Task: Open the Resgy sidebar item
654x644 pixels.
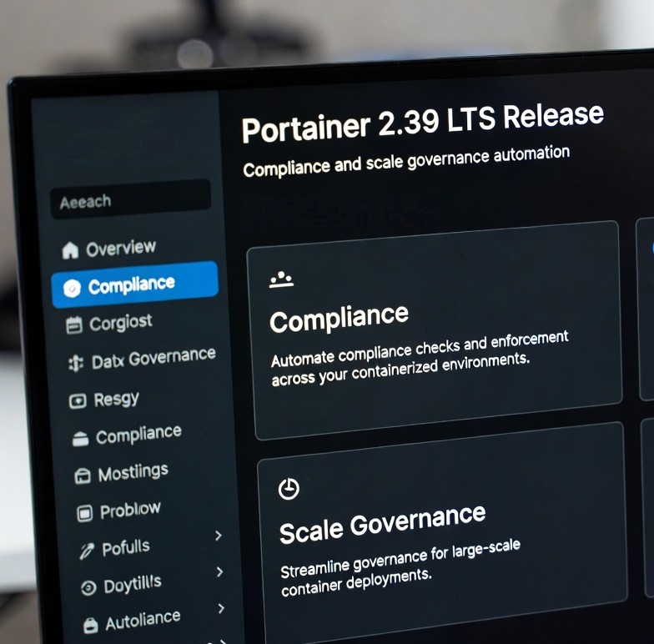Action: coord(104,400)
